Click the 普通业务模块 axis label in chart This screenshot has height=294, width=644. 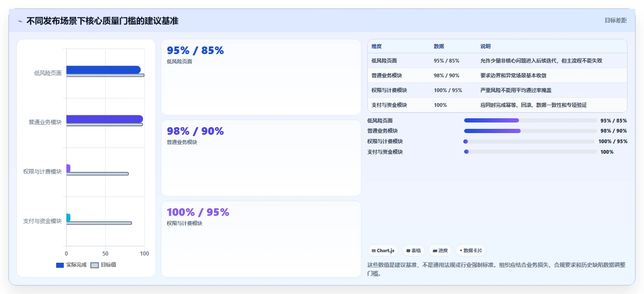[x=45, y=122]
